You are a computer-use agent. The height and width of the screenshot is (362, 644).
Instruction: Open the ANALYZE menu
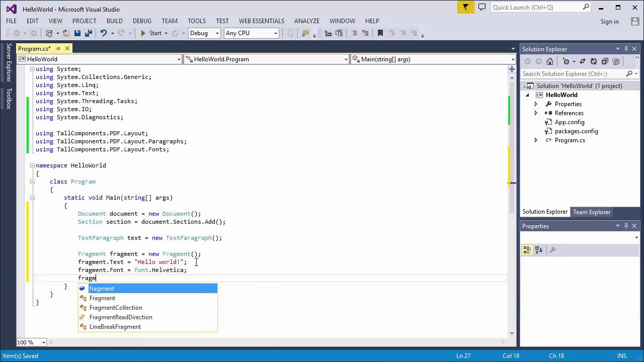(307, 21)
